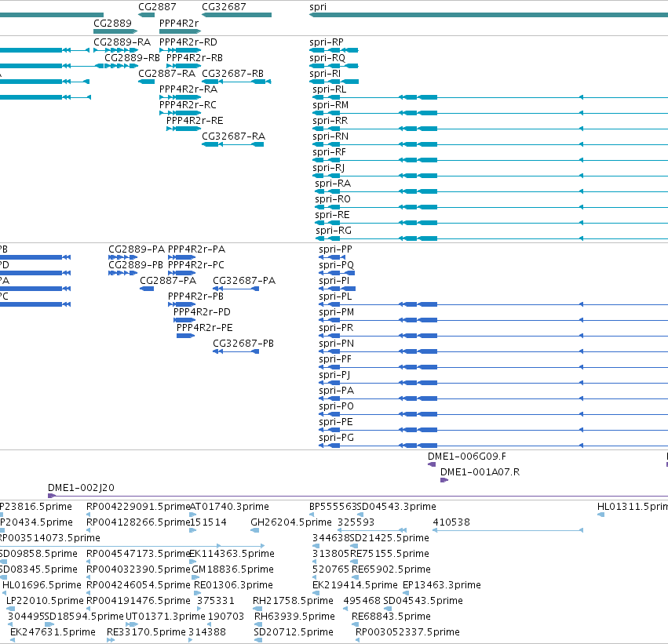Select the EK219414.5prime EST label
The width and height of the screenshot is (668, 644).
(355, 585)
